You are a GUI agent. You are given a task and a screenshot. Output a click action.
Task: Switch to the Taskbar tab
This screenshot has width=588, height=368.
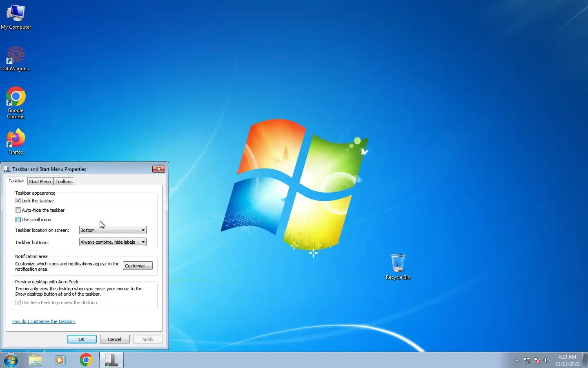[16, 181]
